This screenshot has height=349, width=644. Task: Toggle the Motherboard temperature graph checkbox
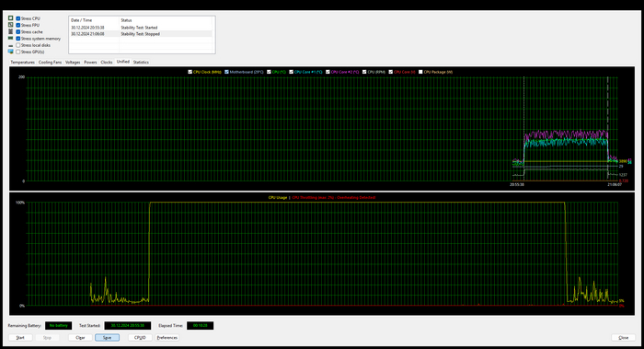(x=226, y=72)
